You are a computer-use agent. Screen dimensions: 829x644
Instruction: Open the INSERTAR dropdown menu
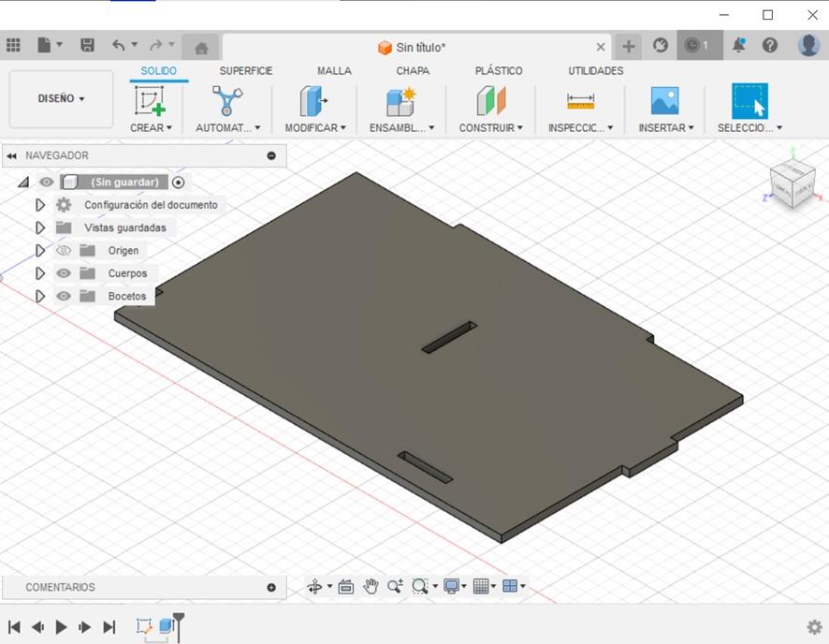(665, 128)
